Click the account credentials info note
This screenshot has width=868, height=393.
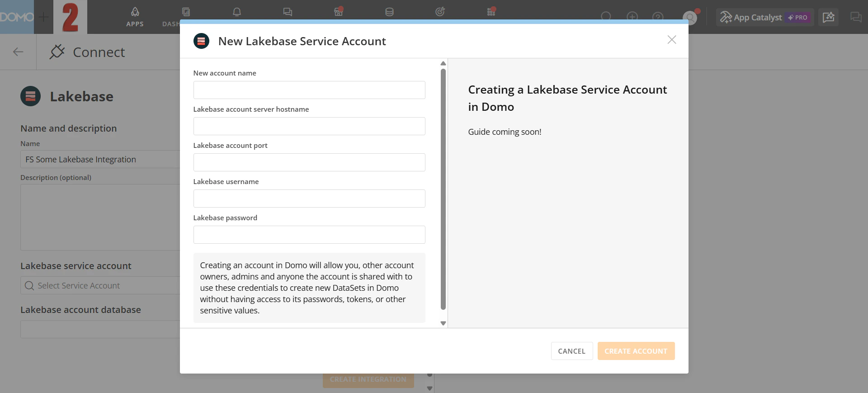[x=309, y=288]
